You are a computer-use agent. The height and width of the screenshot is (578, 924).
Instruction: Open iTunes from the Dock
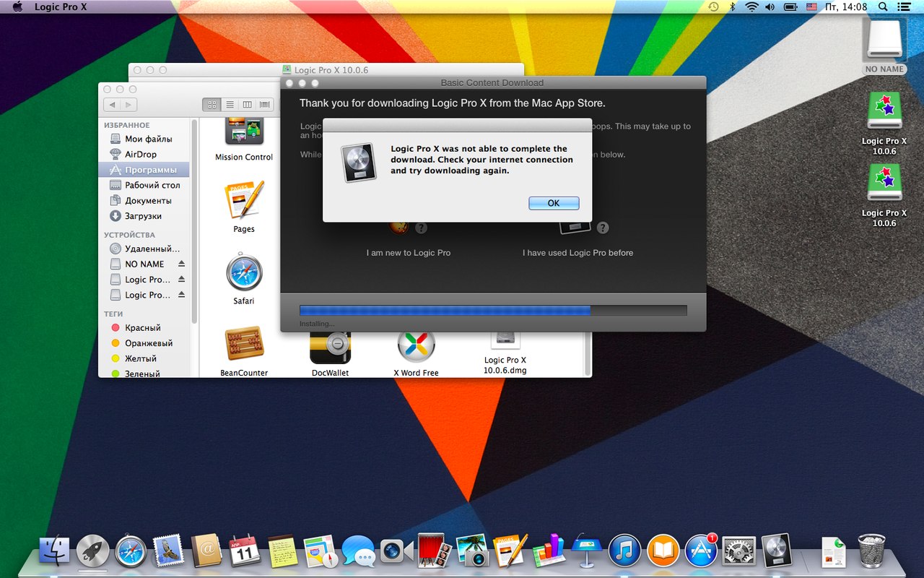point(625,551)
